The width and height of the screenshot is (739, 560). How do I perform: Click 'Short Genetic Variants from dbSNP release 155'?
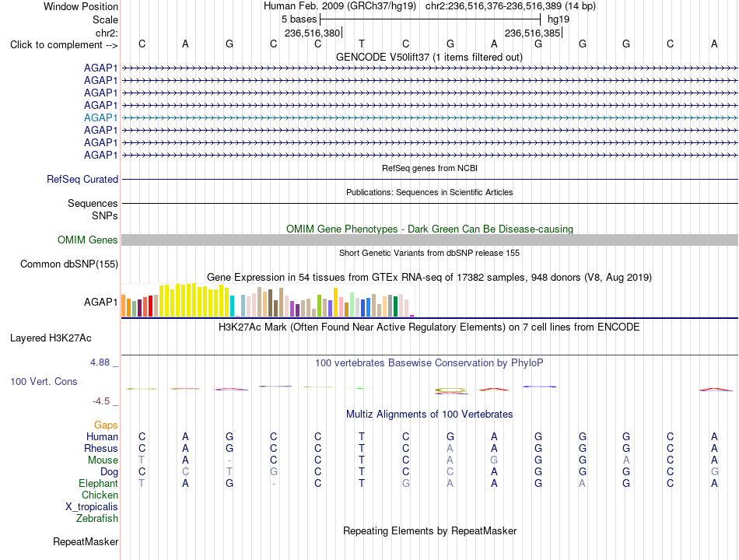429,253
